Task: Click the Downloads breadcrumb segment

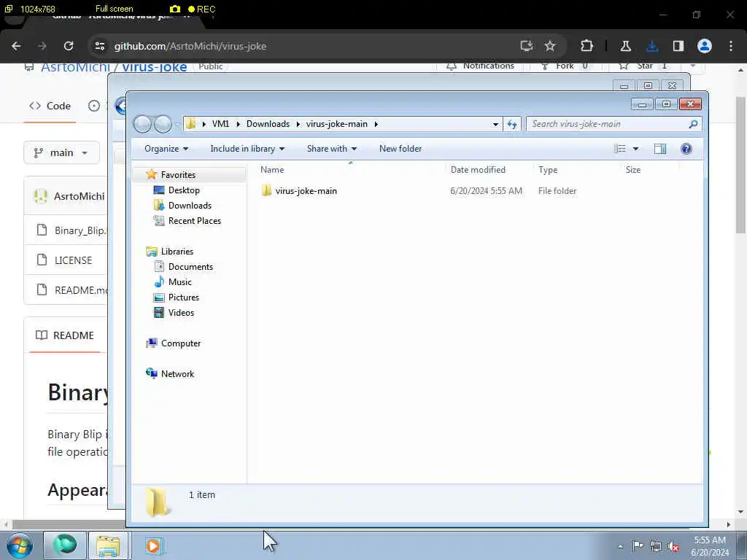Action: [x=268, y=124]
